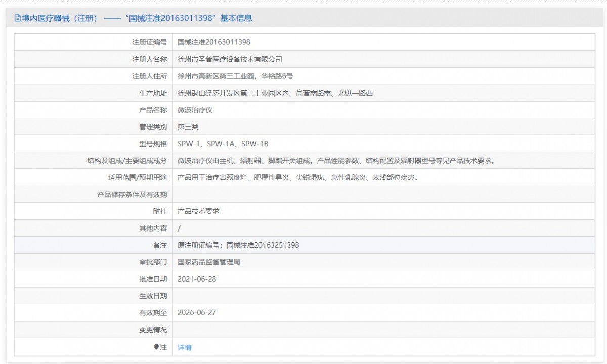Click the document icon in the header title
Viewport: 607px width, 364px height.
(x=18, y=19)
